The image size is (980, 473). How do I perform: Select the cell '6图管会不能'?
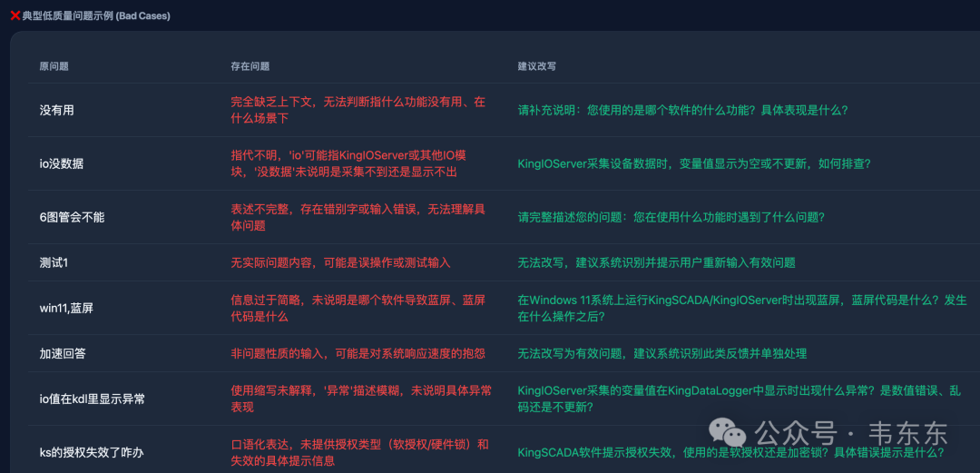[72, 218]
